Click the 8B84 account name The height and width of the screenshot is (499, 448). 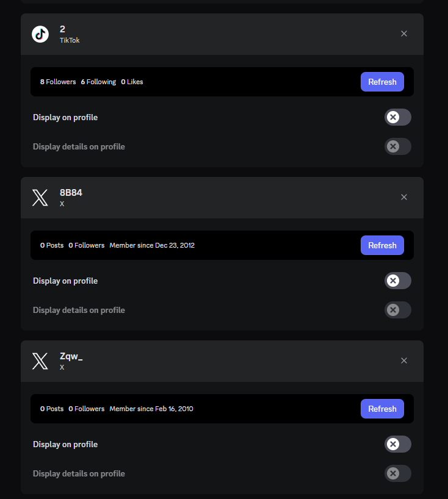71,193
